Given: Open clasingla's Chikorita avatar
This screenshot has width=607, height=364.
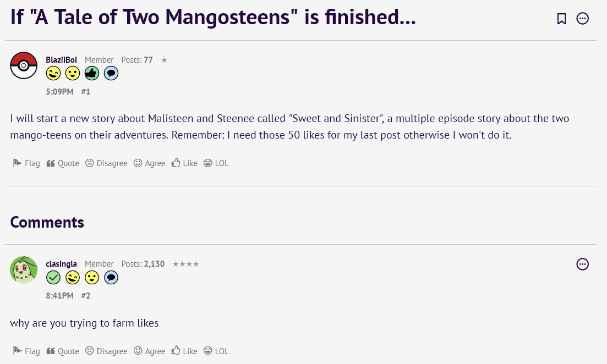Looking at the screenshot, I should tap(24, 269).
